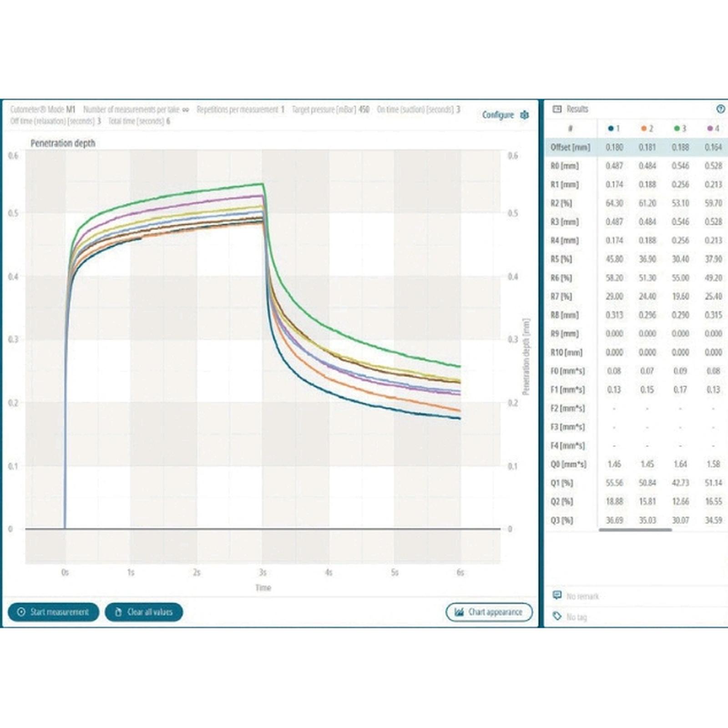Select the Offset [mm] row label

pos(570,147)
